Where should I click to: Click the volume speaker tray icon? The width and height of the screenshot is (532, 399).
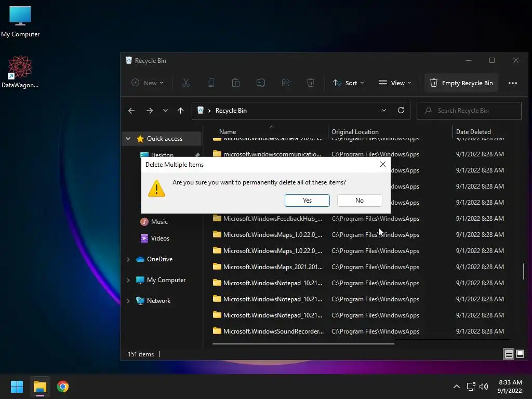484,387
